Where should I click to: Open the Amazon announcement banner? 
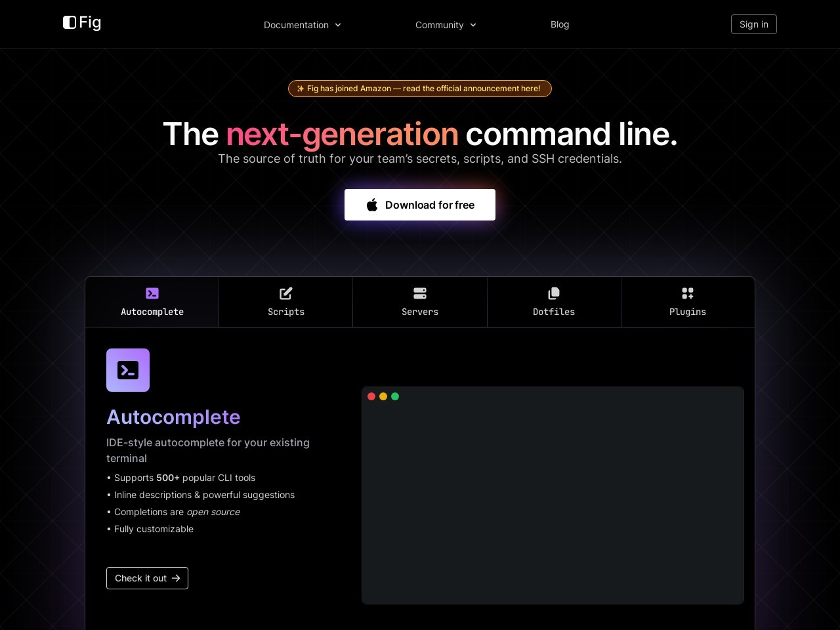(x=420, y=89)
